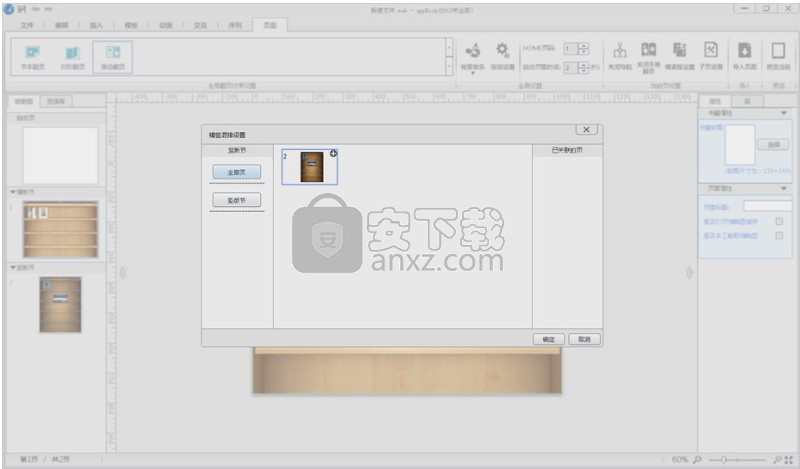800x469 pixels.
Task: Select the blank start page thumbnail
Action: tap(60, 155)
